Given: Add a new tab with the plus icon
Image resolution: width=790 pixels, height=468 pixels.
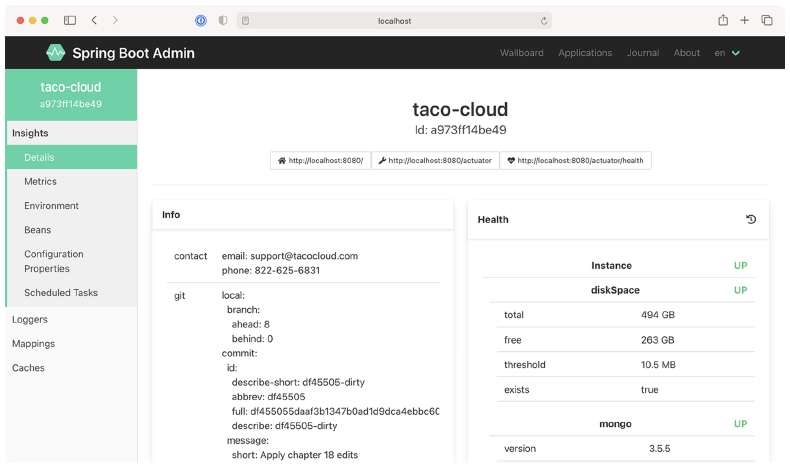Looking at the screenshot, I should click(744, 20).
